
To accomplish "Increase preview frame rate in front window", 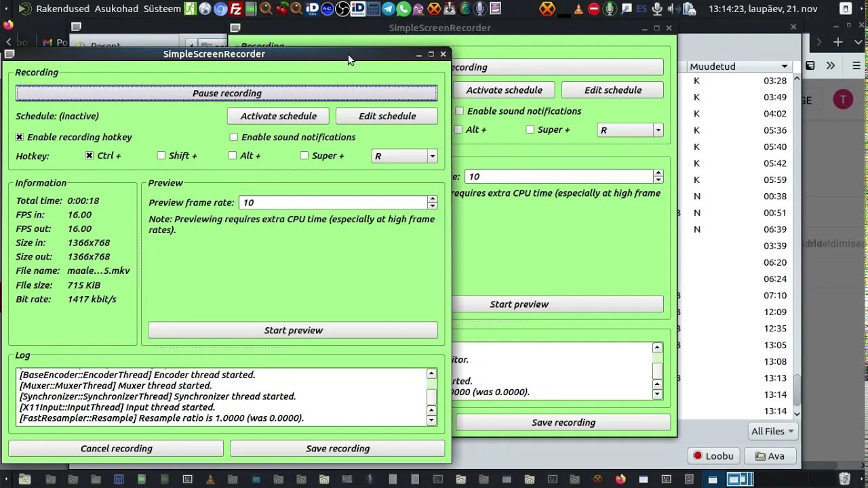I will pos(433,199).
